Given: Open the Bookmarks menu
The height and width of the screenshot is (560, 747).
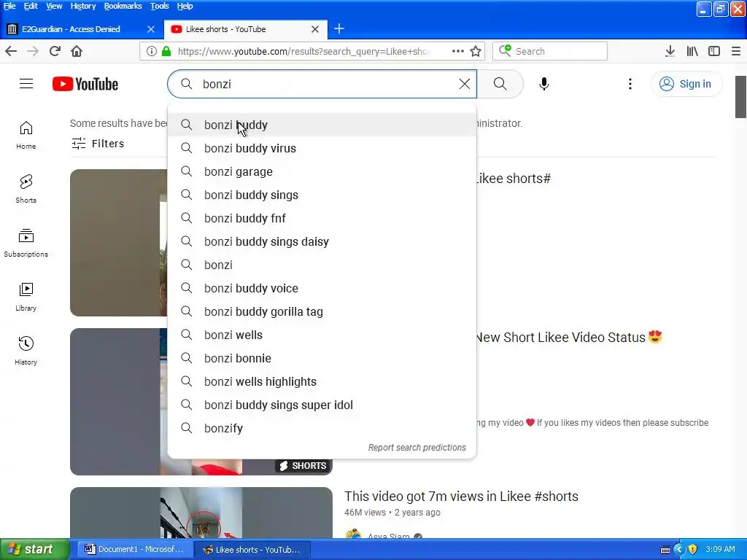Looking at the screenshot, I should [123, 6].
